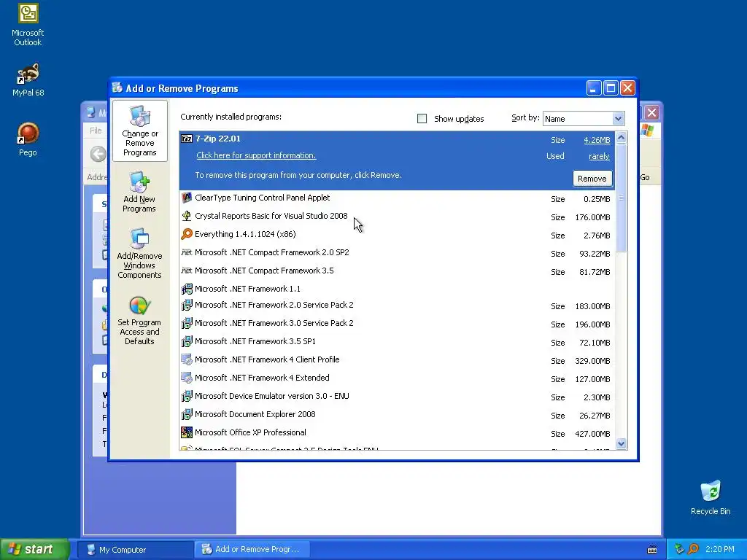747x560 pixels.
Task: Select Microsoft .NET Framework 1.1 entry text
Action: click(x=247, y=289)
